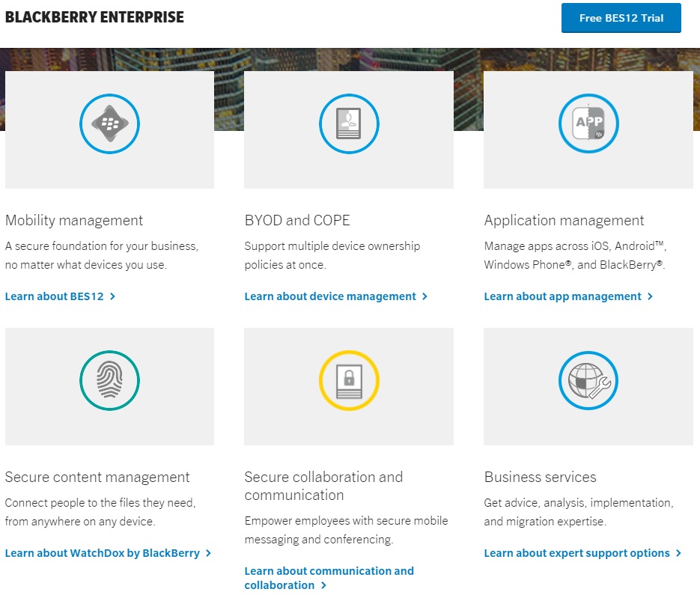Click the Secure content management title
This screenshot has height=595, width=700.
click(x=97, y=477)
